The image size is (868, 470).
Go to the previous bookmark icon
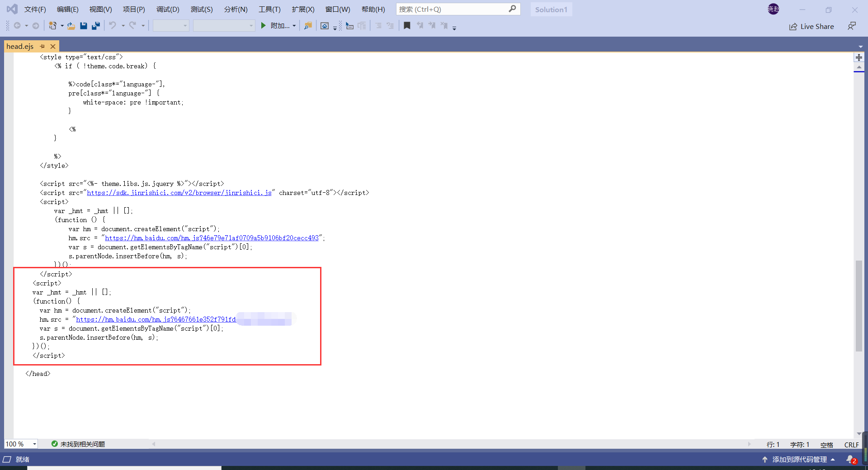point(420,26)
